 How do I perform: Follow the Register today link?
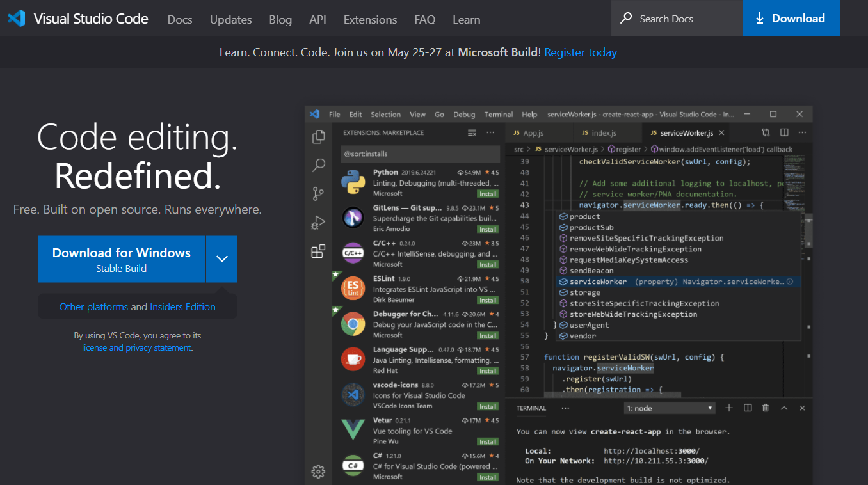[581, 52]
